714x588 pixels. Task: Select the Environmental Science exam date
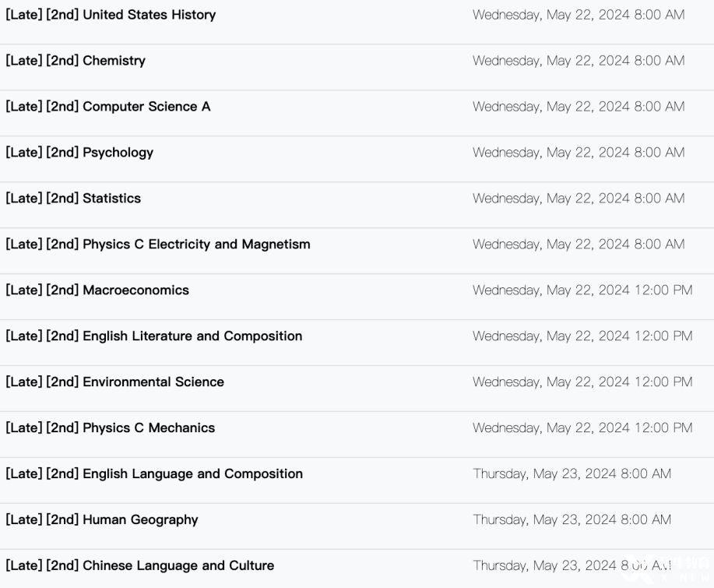click(582, 382)
